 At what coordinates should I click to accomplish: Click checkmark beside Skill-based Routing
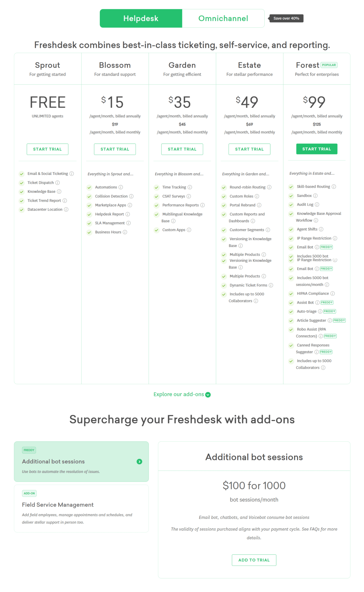coord(291,187)
